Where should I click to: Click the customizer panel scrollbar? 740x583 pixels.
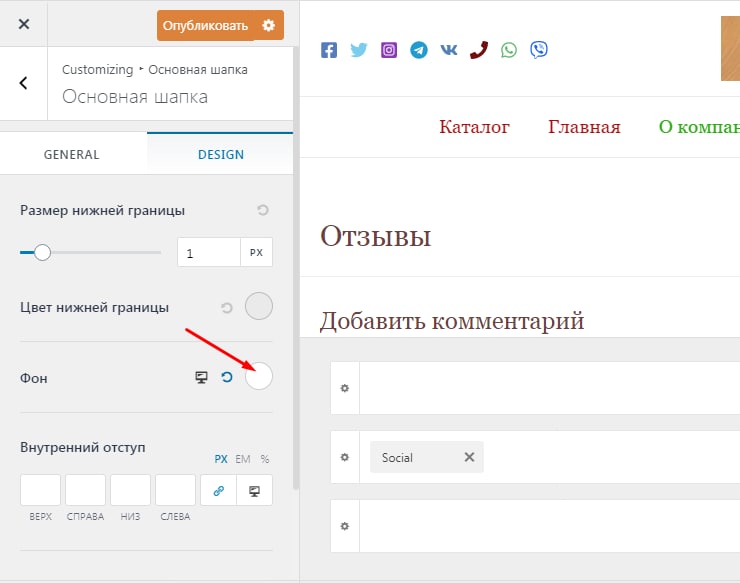pos(296,268)
